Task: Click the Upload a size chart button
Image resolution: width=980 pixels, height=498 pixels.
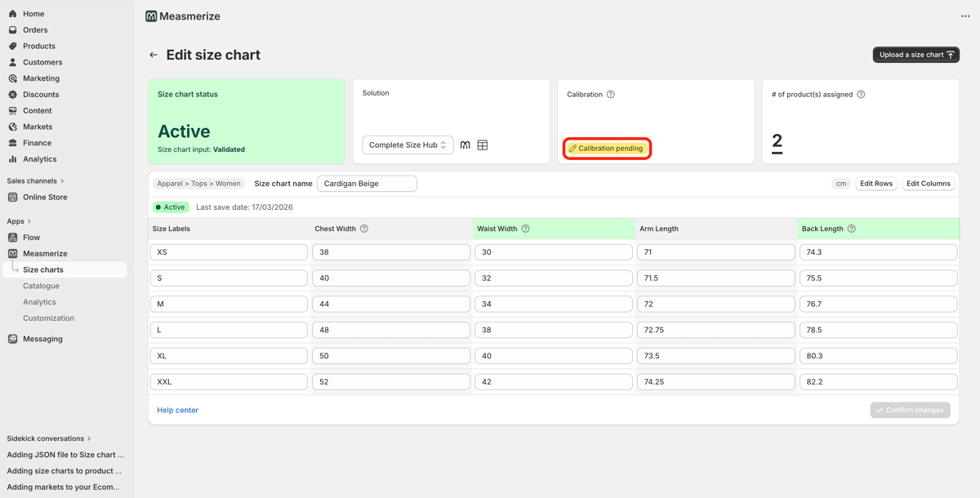Action: (915, 55)
